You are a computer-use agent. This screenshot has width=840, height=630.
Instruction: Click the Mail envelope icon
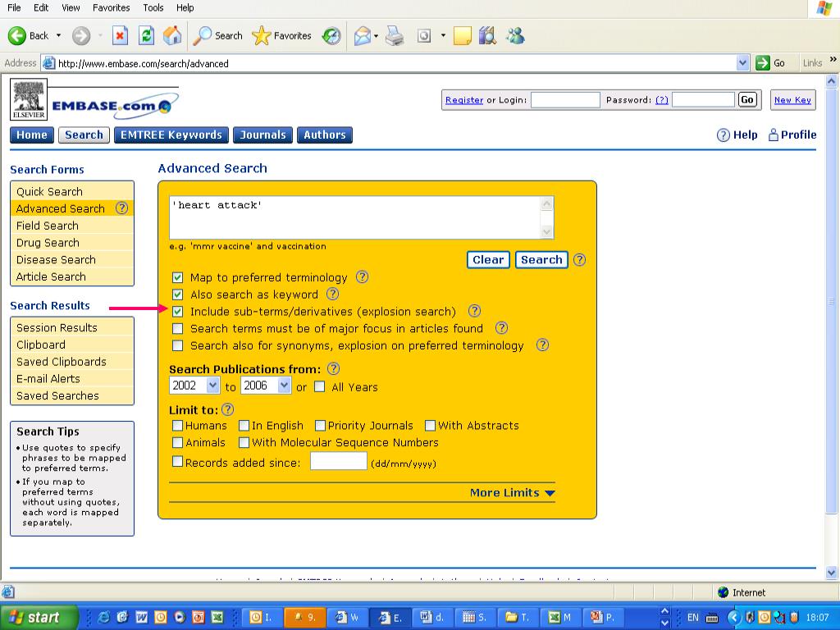tap(362, 36)
